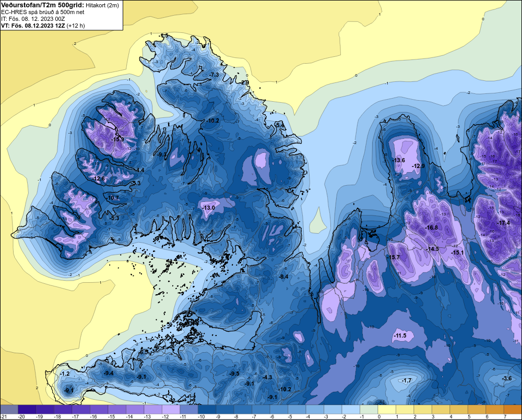522x420 pixels.
Task: Select the -13.6 temperature label
Action: pos(398,160)
